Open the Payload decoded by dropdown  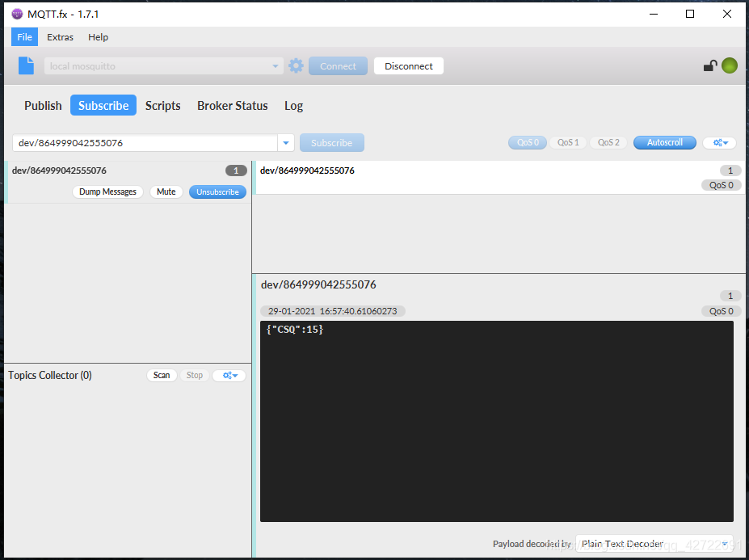tap(654, 544)
